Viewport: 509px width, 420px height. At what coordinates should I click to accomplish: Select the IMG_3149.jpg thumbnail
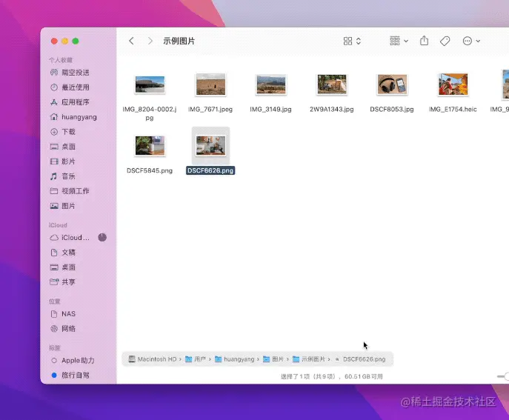pos(271,84)
